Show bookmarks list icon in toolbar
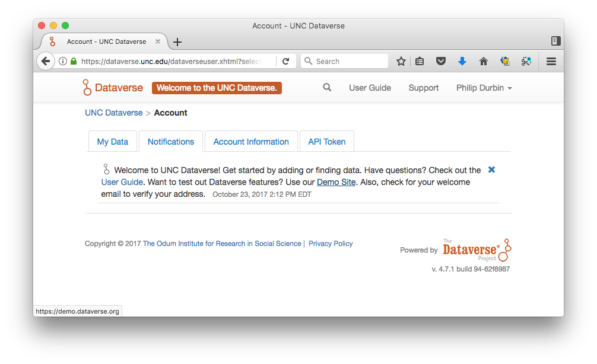This screenshot has width=597, height=364. coord(420,61)
